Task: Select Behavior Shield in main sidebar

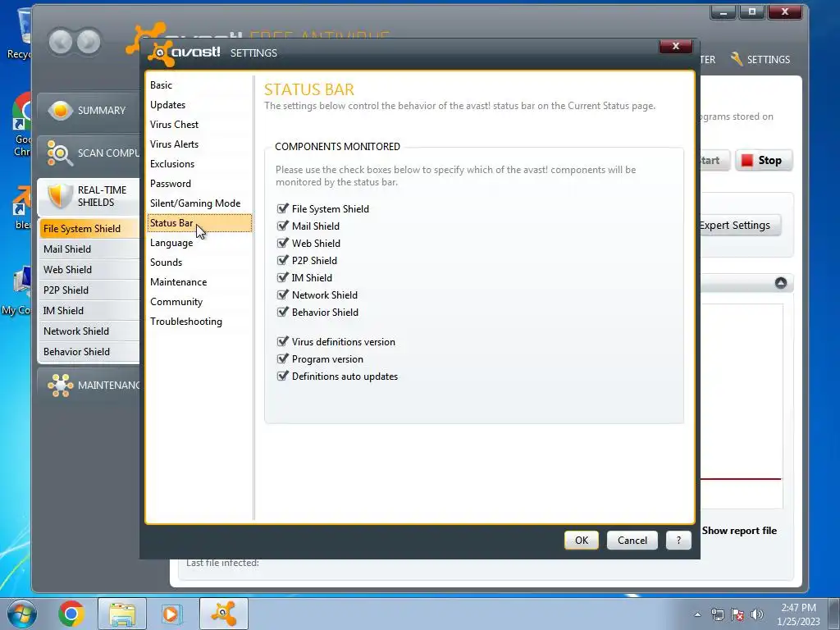Action: (89, 351)
